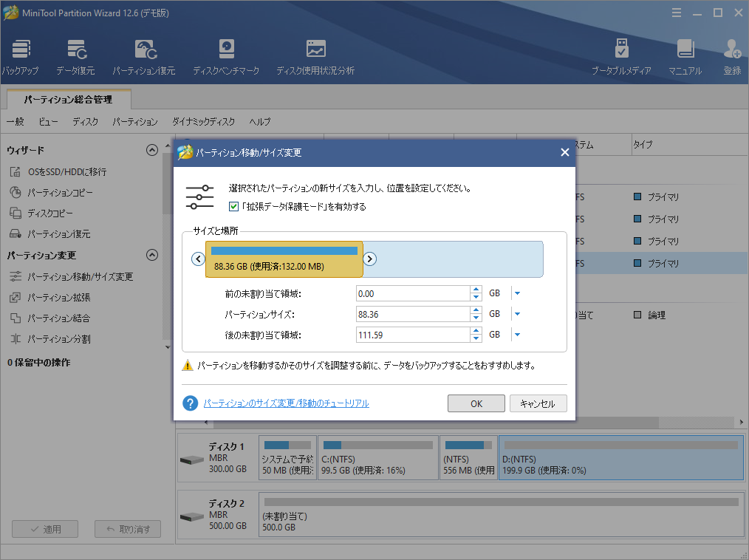Disable the 拡張データ保護モード checkbox
Viewport: 749px width, 560px height.
tap(234, 207)
